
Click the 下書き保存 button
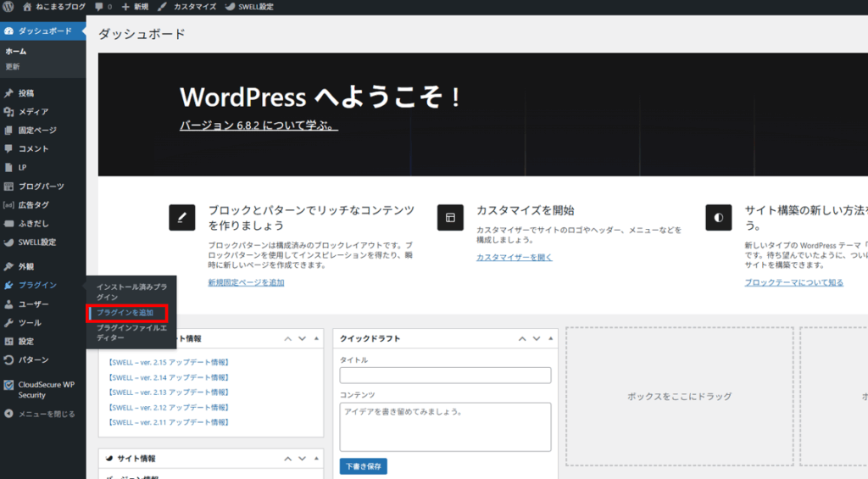pos(364,466)
